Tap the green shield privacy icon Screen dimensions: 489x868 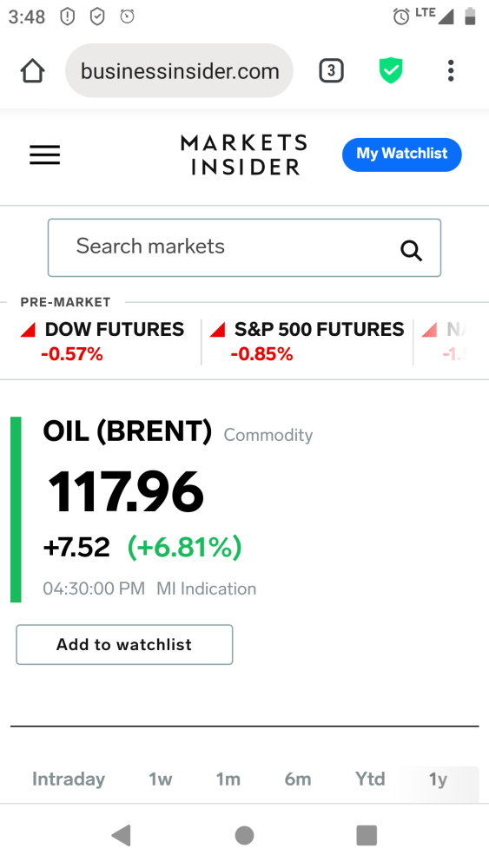[x=391, y=71]
